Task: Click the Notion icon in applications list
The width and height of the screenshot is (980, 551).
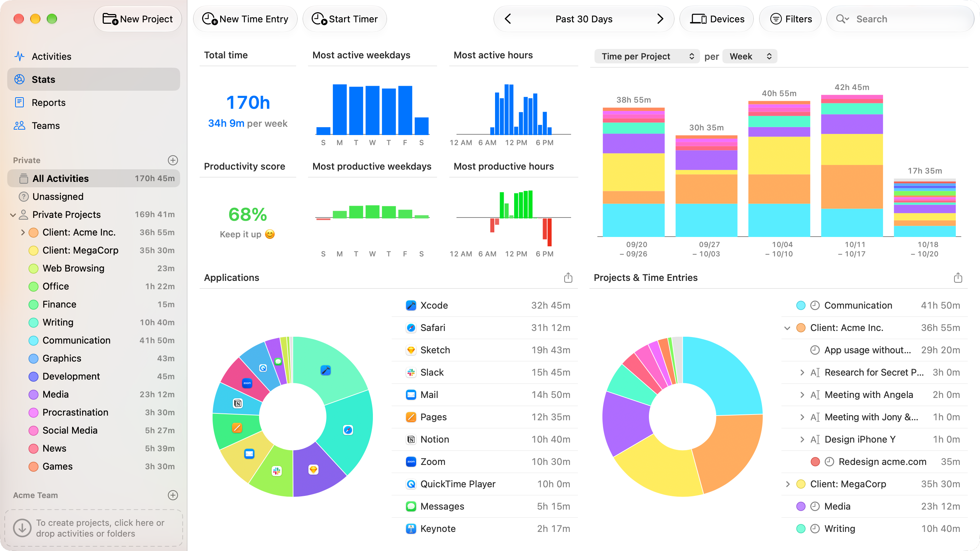Action: pyautogui.click(x=411, y=440)
